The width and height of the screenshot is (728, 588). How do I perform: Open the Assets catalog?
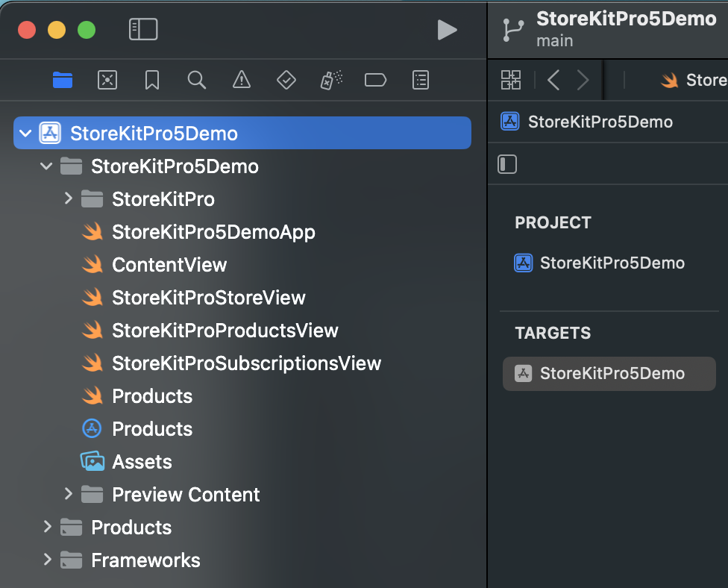[142, 462]
